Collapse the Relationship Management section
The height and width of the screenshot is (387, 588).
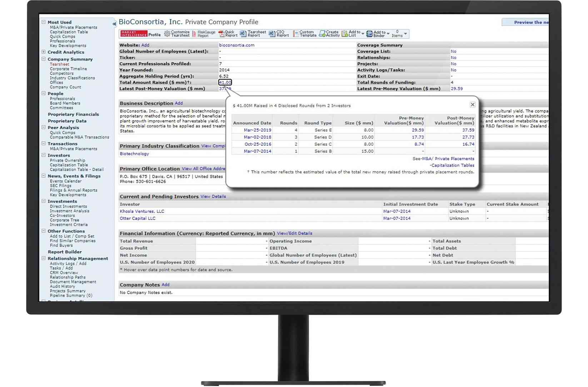point(44,258)
